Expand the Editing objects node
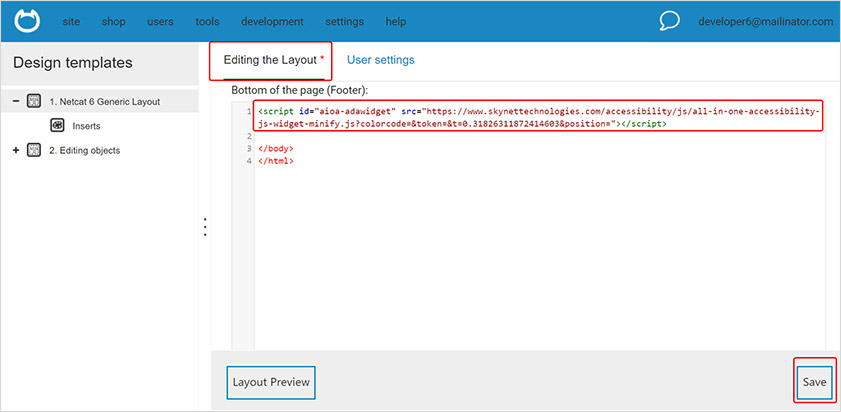Screen dimensions: 841x412 coord(16,150)
